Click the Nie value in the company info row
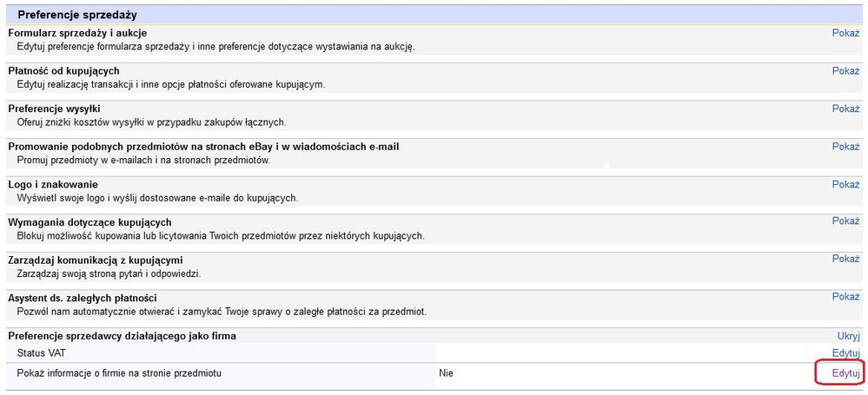Viewport: 868px width, 395px height. (x=446, y=373)
